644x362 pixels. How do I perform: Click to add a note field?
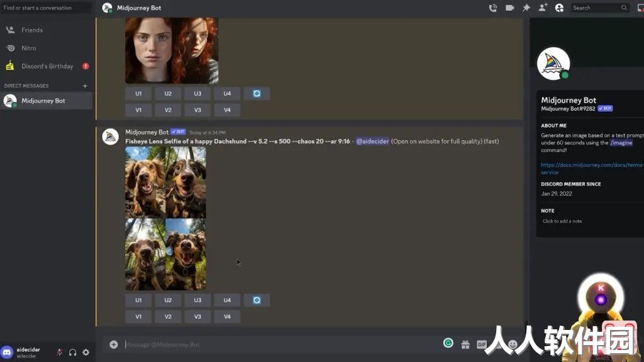562,221
